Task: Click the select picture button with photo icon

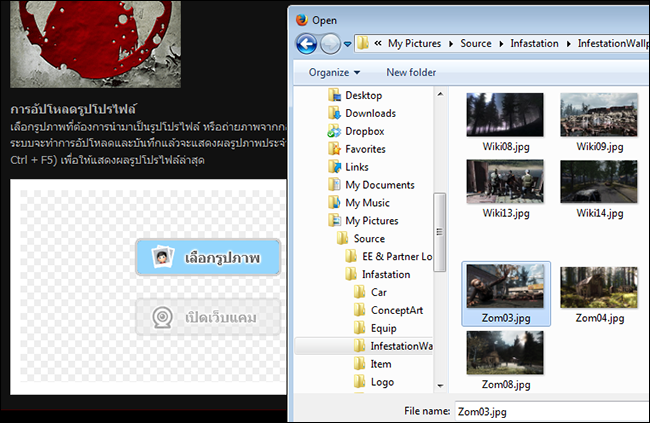Action: pyautogui.click(x=208, y=258)
